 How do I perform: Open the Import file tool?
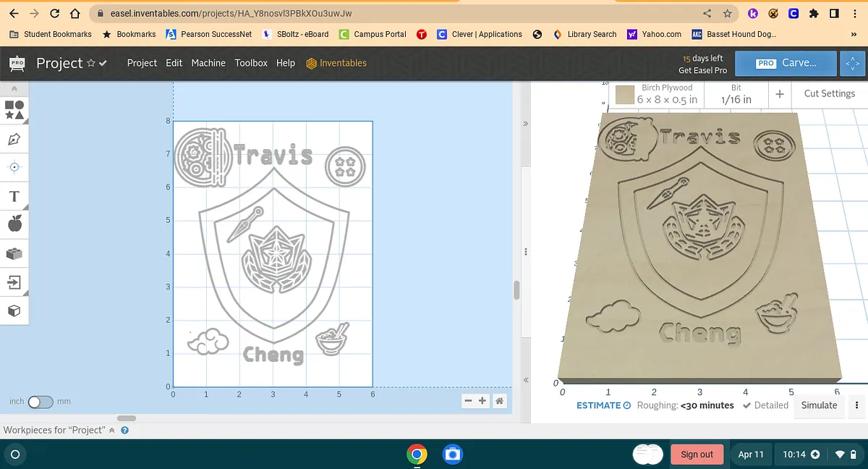click(x=14, y=282)
